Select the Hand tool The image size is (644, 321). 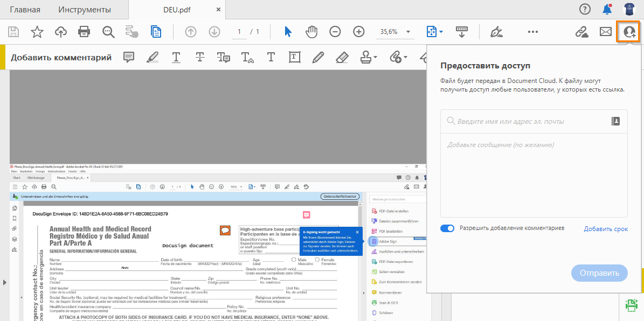[x=311, y=31]
